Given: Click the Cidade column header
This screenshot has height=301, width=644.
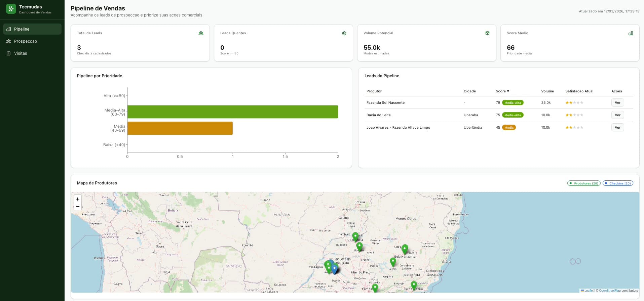Looking at the screenshot, I should click(470, 91).
